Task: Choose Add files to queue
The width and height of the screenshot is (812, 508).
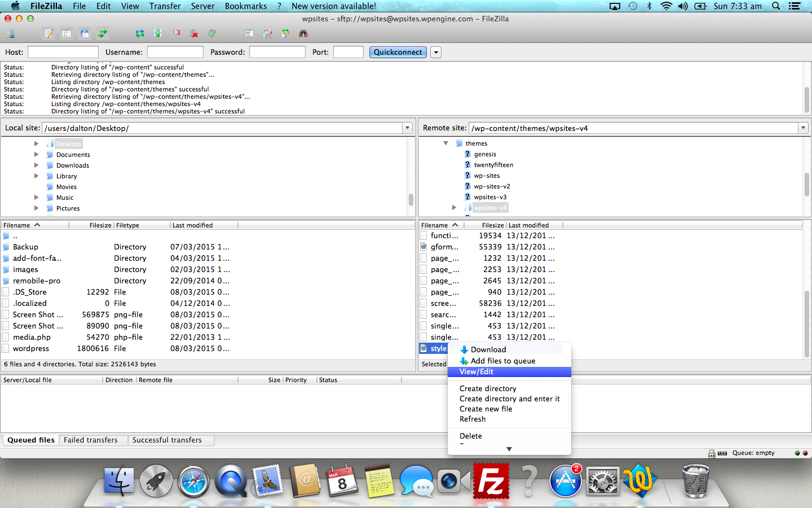Action: [x=509, y=361]
